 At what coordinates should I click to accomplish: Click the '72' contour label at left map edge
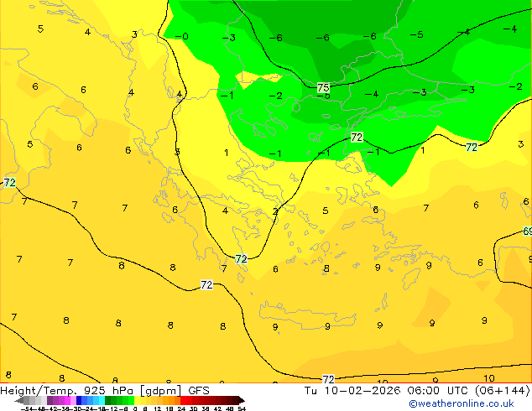(x=9, y=183)
